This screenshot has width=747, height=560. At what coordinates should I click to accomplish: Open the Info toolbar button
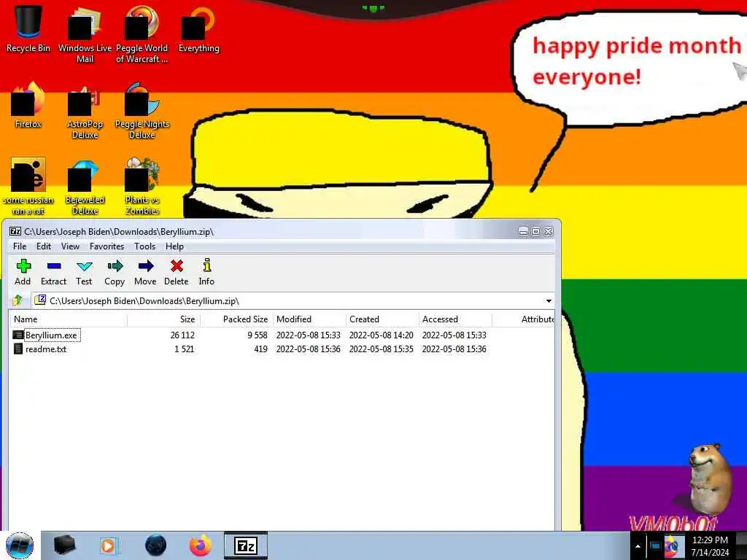[x=206, y=272]
